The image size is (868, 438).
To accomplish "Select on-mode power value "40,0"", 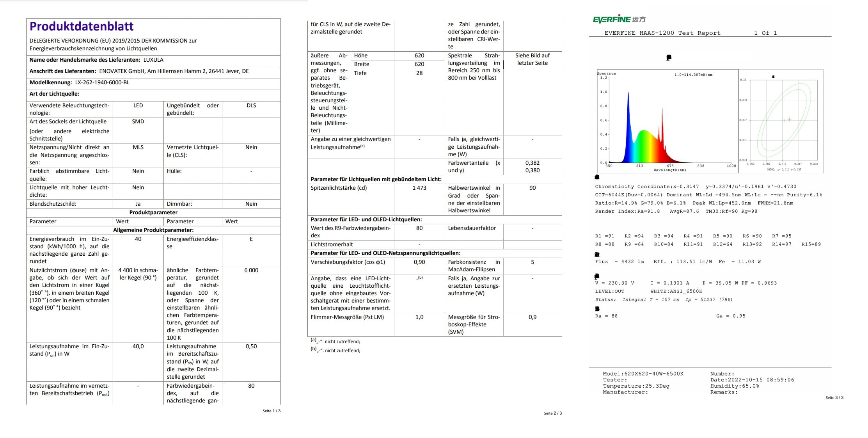I will click(138, 346).
